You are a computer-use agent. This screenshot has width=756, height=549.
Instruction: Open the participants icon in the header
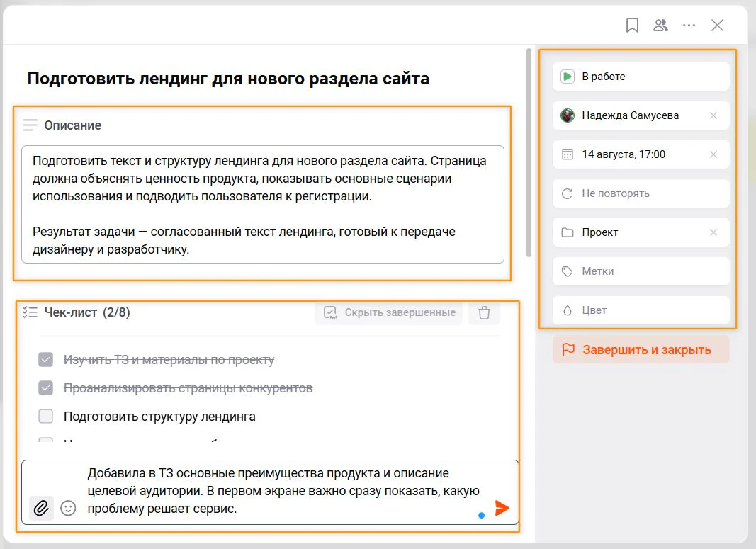pyautogui.click(x=660, y=25)
